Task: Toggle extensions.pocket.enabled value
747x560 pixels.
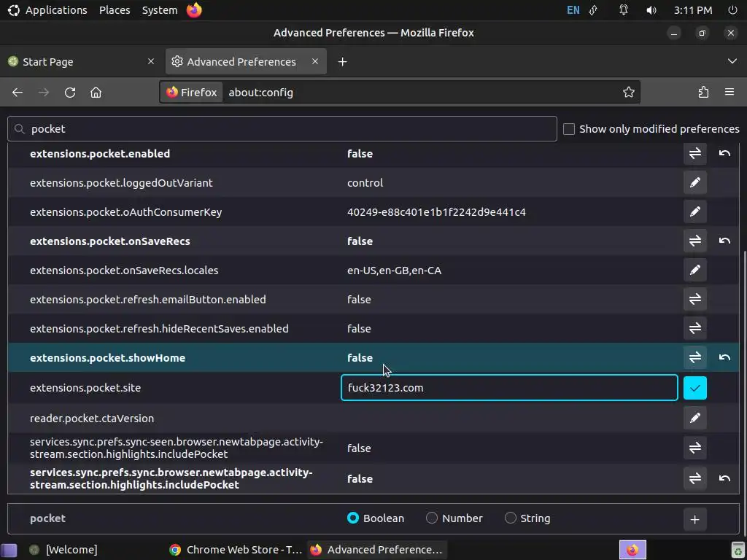Action: 694,153
